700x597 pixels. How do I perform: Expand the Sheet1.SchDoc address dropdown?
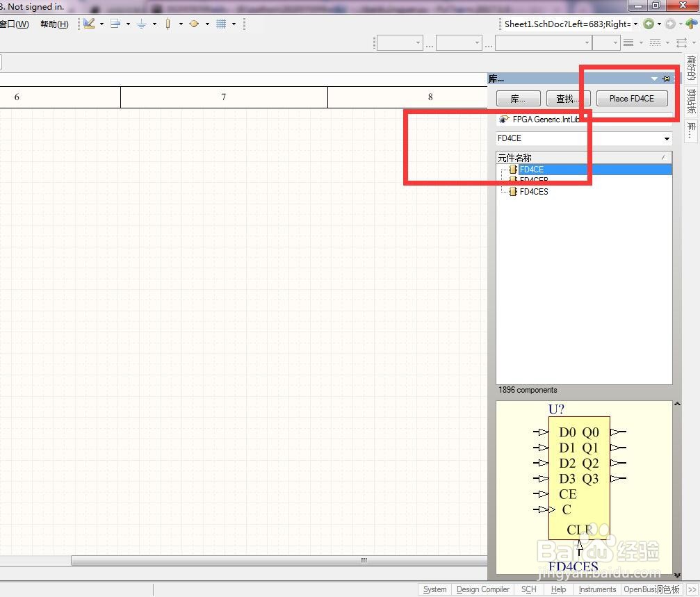click(636, 24)
